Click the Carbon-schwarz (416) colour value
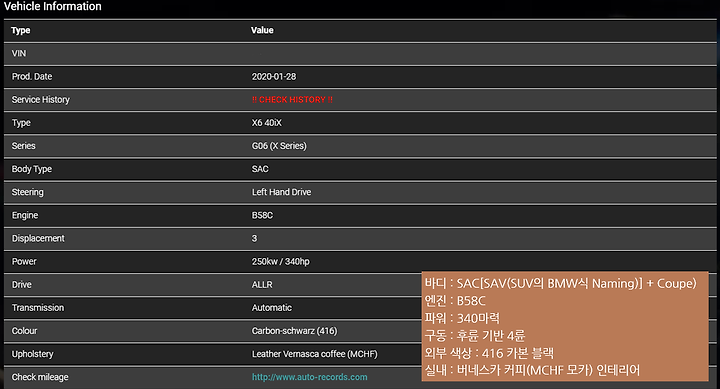Viewport: 720px width, 389px height. (x=294, y=331)
